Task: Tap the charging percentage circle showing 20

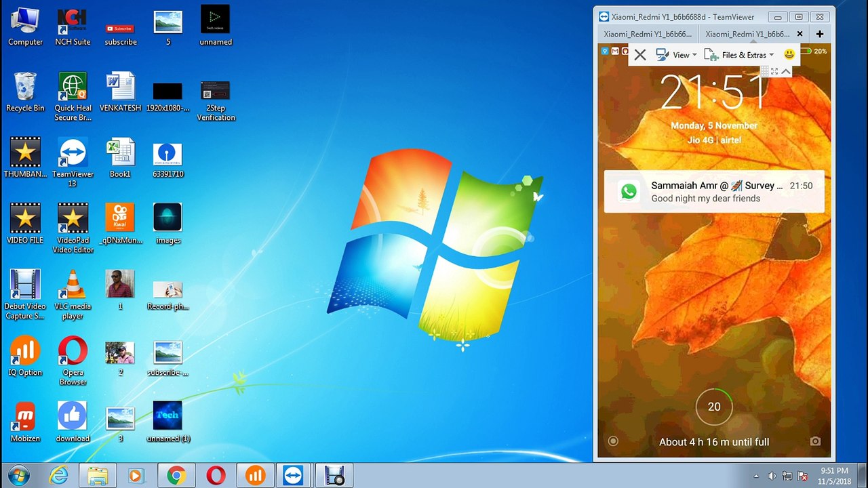Action: coord(714,407)
